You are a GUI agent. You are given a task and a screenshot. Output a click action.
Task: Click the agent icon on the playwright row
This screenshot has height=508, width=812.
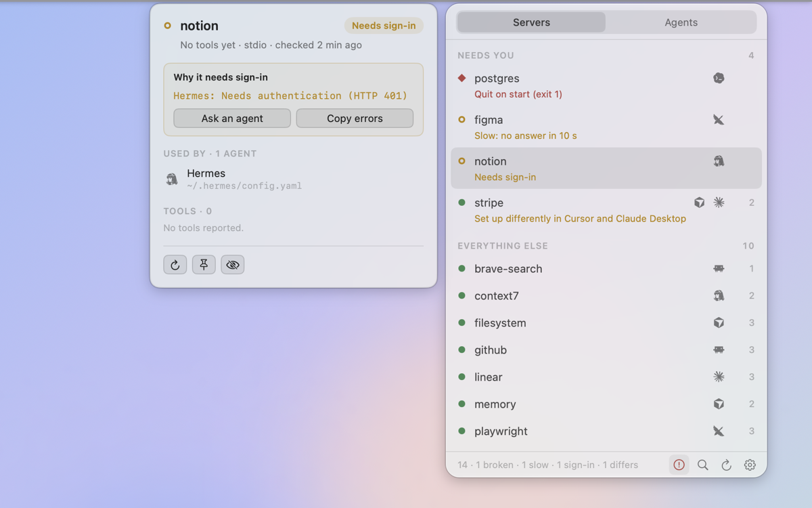(719, 431)
